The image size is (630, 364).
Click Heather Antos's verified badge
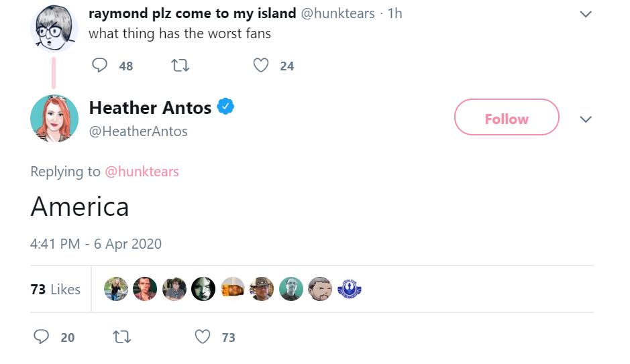(x=225, y=107)
